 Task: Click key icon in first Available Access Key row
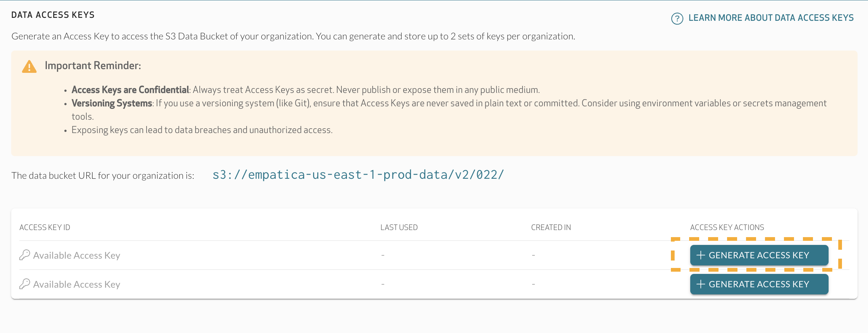[x=25, y=255]
